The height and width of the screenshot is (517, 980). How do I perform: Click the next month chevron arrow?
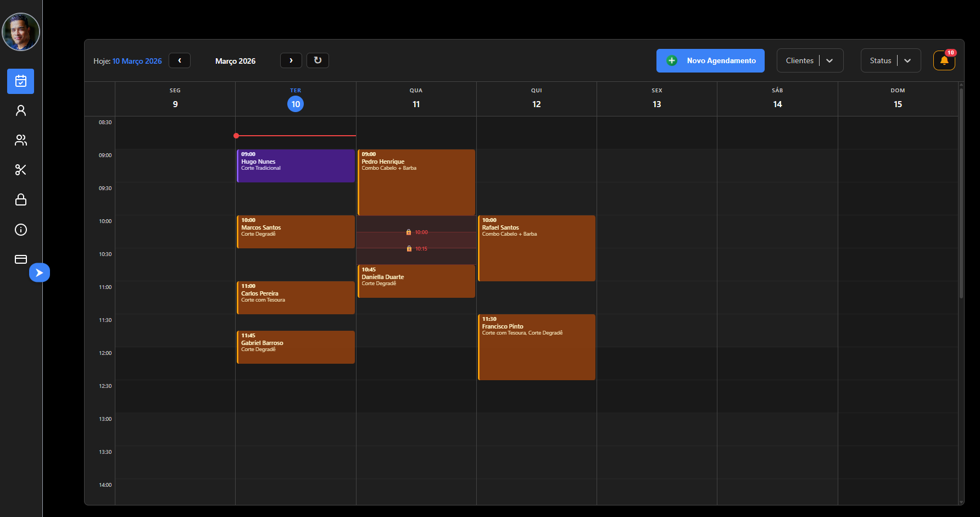[x=291, y=60]
